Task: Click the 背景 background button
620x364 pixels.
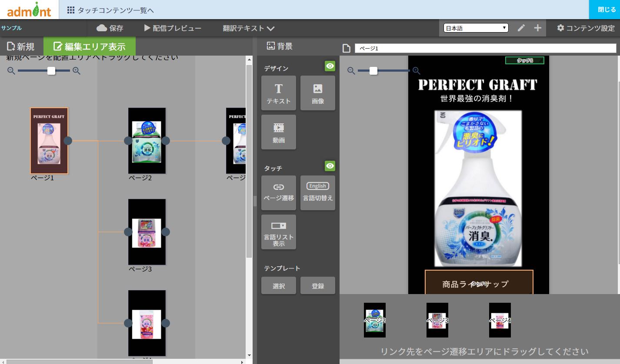Action: coord(280,46)
